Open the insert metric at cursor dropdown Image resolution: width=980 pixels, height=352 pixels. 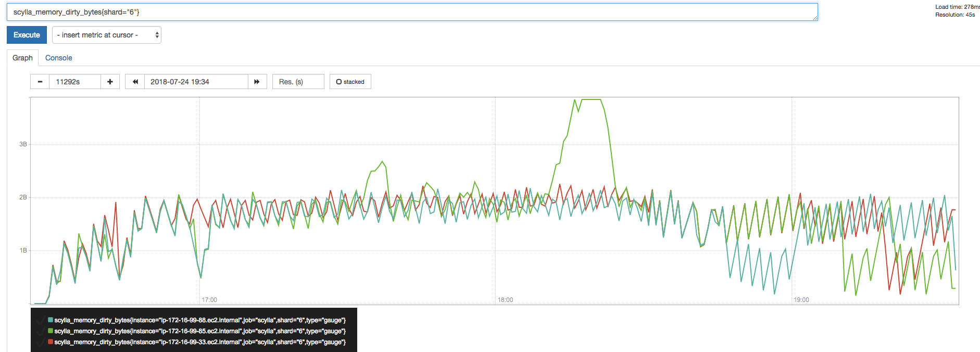(107, 35)
